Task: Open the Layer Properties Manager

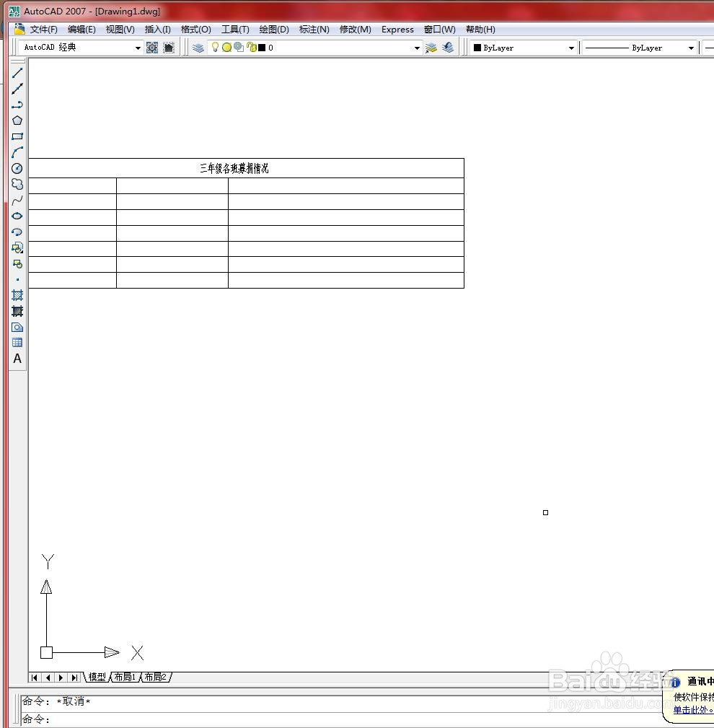Action: point(198,48)
